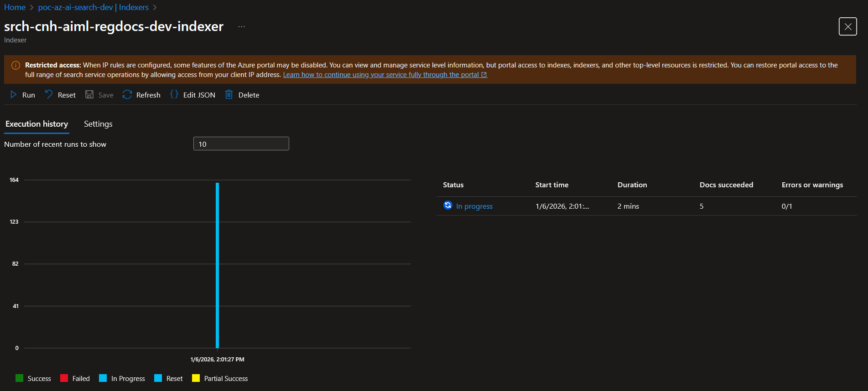Click the Status column header
The height and width of the screenshot is (391, 868).
click(x=453, y=185)
